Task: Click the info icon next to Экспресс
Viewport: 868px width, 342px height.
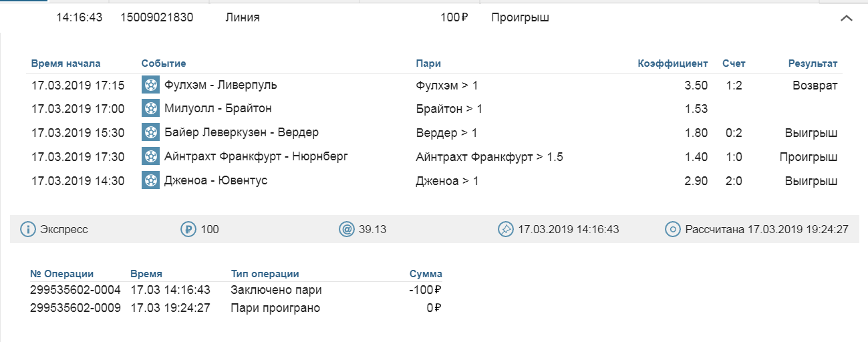Action: point(27,229)
